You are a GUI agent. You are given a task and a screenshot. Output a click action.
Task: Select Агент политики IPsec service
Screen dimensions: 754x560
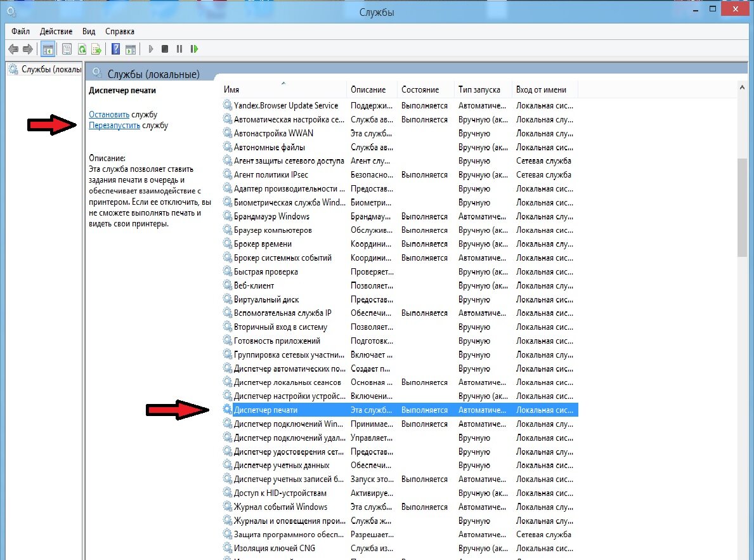click(x=400, y=174)
